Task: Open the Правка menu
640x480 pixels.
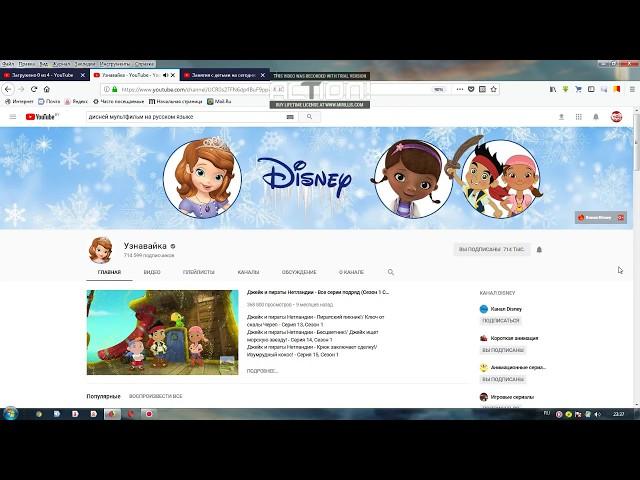Action: [x=27, y=64]
